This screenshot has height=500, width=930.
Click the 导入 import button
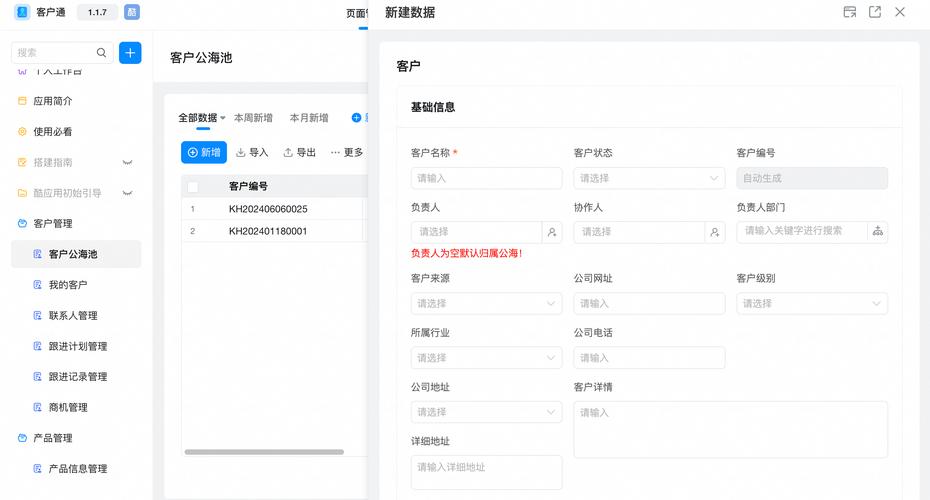coord(252,152)
